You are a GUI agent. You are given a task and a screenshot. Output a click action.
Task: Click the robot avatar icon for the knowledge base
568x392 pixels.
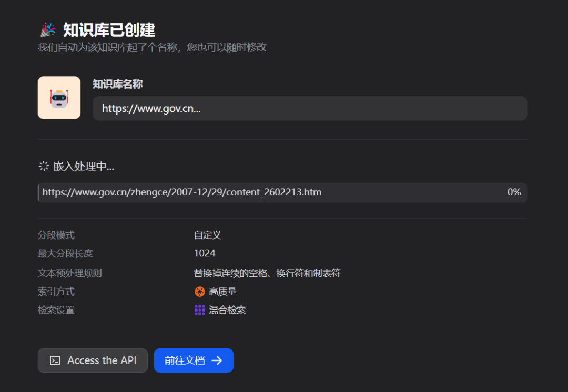coord(59,98)
